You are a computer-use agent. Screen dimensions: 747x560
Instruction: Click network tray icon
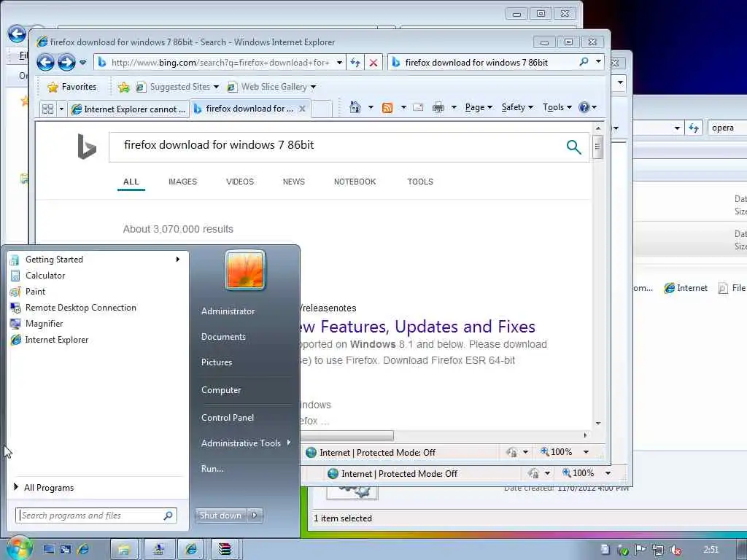[x=658, y=550]
